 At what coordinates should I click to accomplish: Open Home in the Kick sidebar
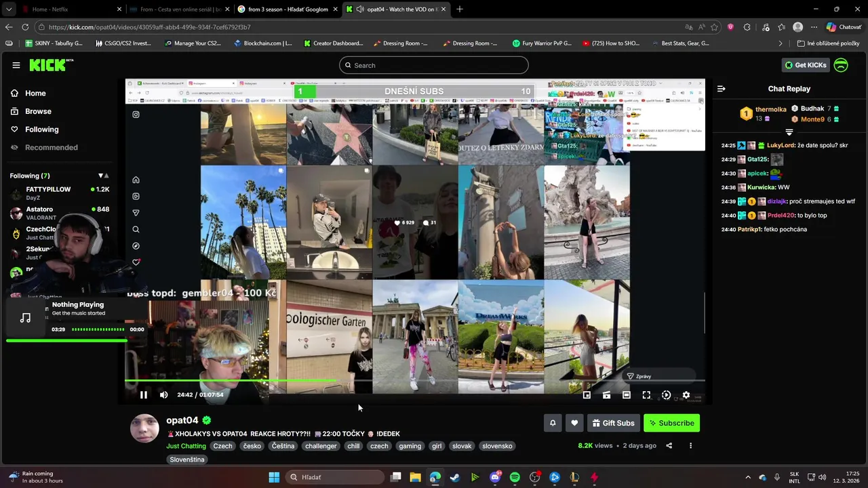pos(35,94)
